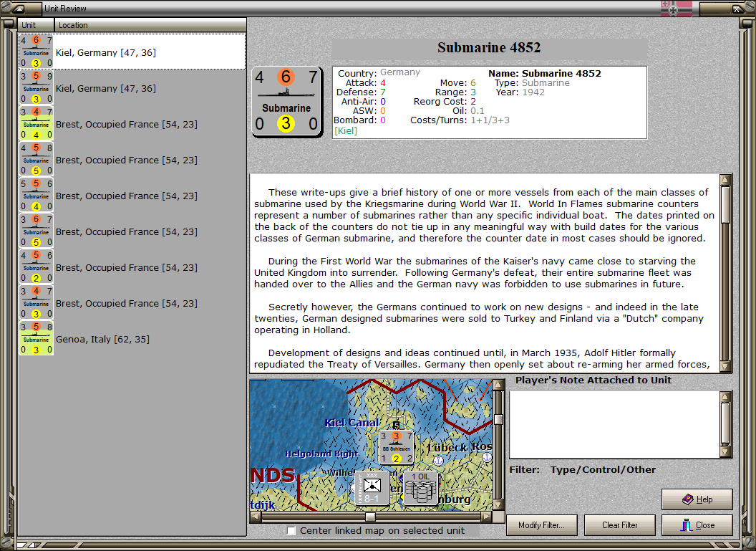This screenshot has width=756, height=551.
Task: Sort the list by Location column header
Action: point(150,25)
